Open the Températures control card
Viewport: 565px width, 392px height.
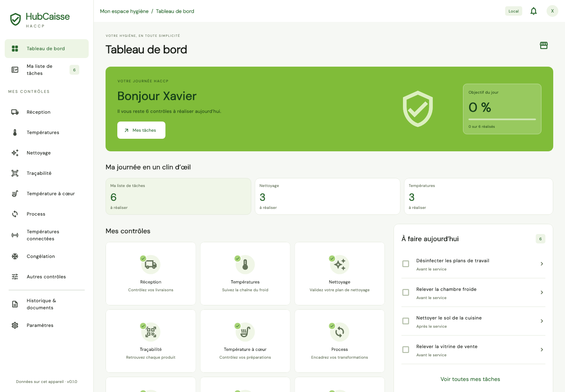tap(245, 274)
